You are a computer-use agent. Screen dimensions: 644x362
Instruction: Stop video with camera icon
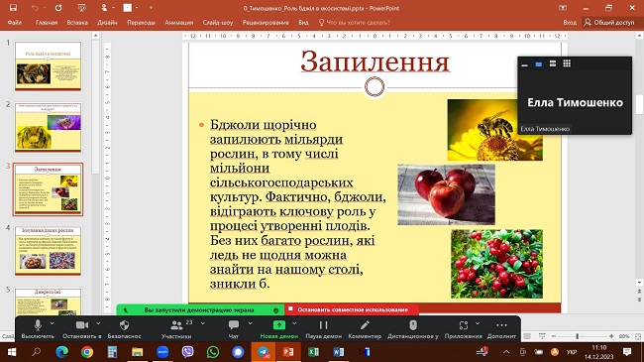click(x=82, y=325)
